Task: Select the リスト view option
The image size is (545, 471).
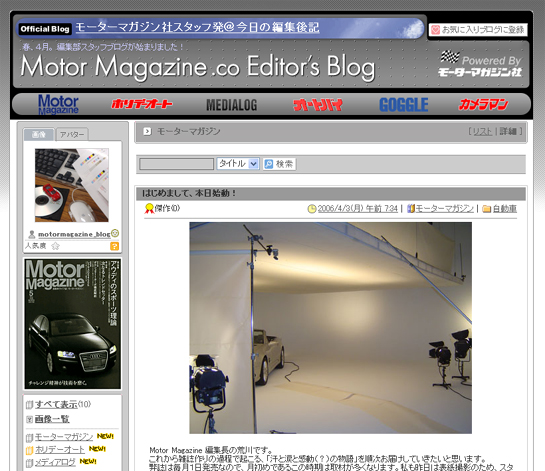Action: pos(482,131)
